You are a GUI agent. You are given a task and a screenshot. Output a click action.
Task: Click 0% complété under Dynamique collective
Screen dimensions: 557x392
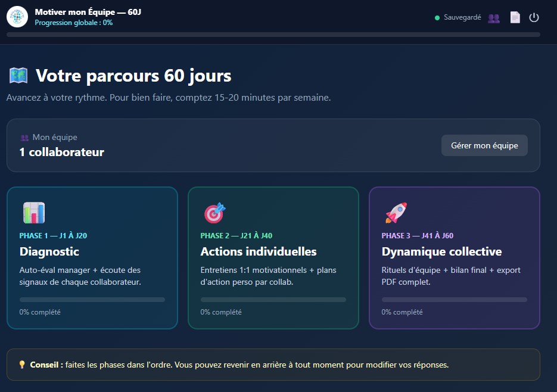(x=402, y=312)
